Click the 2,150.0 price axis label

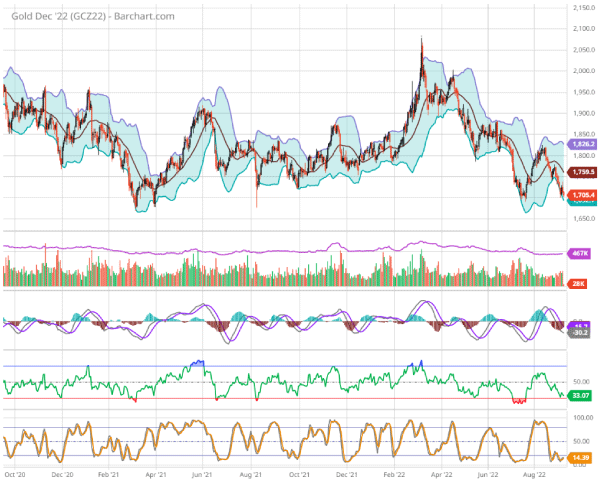[x=583, y=9]
